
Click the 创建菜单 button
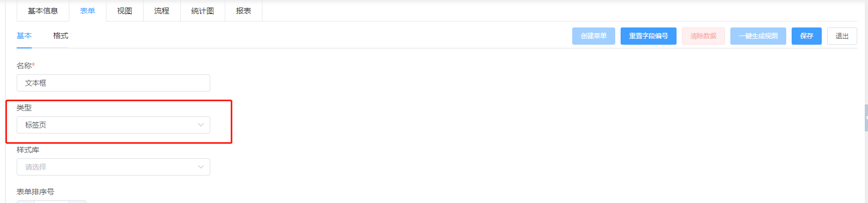coord(594,36)
